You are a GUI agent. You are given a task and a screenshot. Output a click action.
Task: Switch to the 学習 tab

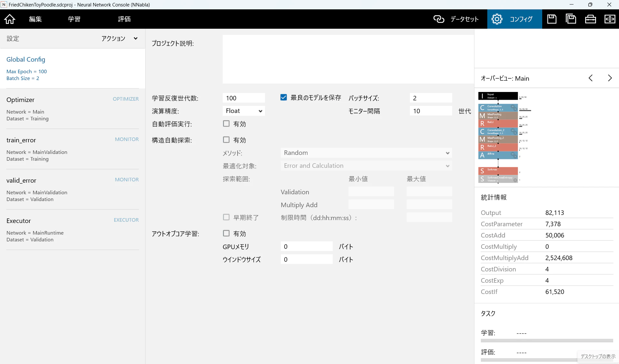(x=74, y=19)
